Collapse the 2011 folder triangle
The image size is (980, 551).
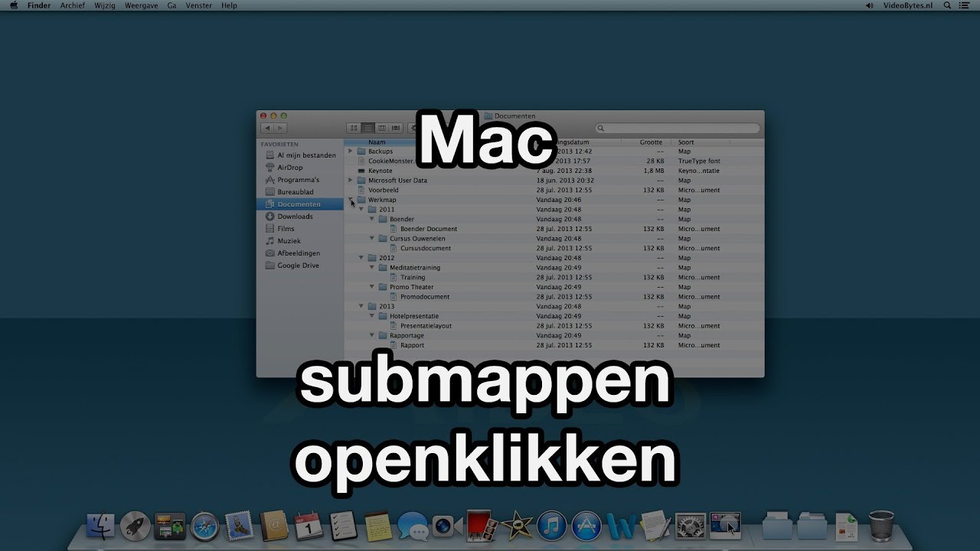point(361,210)
